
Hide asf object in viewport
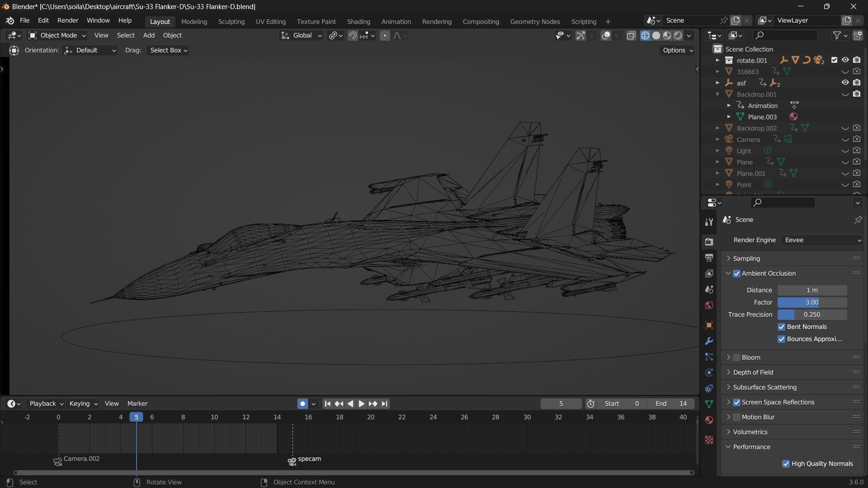[845, 83]
